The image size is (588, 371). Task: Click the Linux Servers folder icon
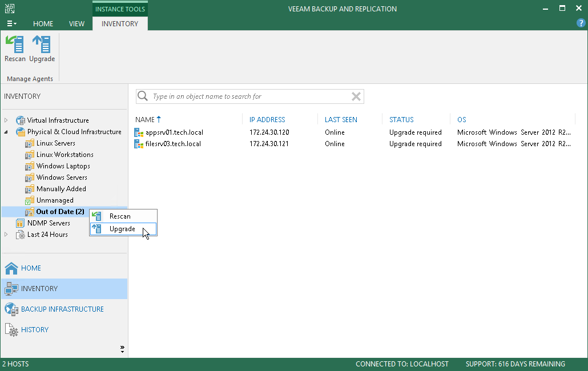point(29,143)
